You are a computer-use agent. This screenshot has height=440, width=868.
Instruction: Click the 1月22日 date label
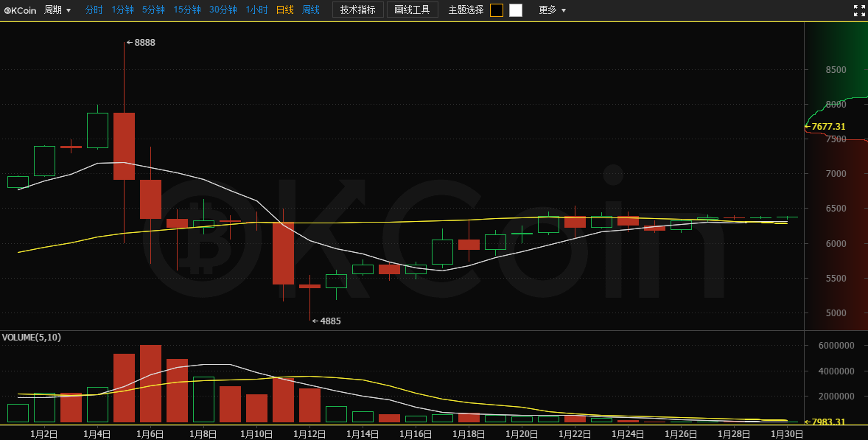coord(575,434)
